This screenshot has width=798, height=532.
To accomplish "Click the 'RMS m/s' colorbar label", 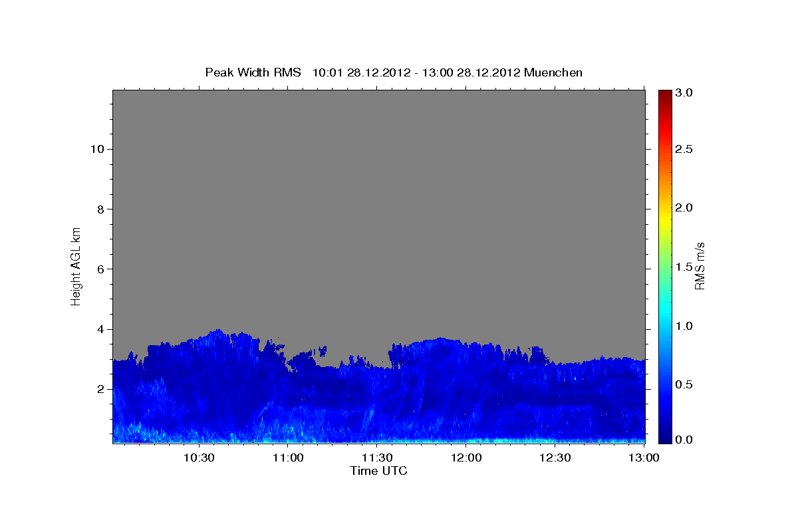I will click(x=700, y=266).
